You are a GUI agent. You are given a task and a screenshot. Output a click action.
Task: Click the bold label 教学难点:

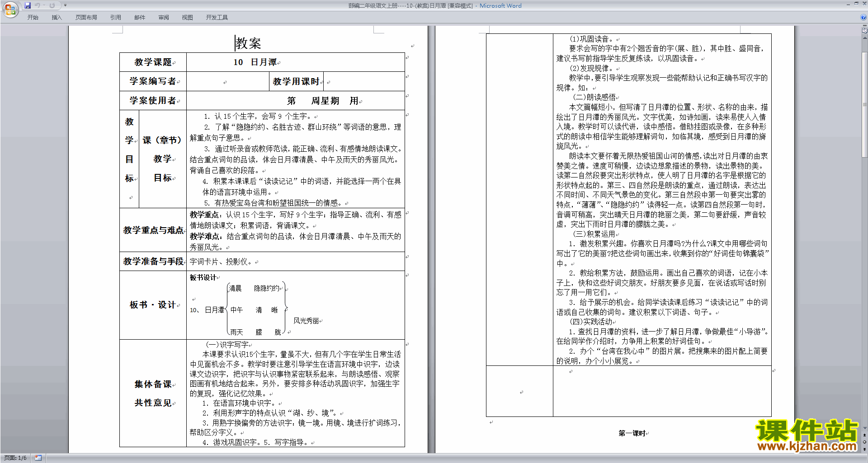pyautogui.click(x=206, y=236)
